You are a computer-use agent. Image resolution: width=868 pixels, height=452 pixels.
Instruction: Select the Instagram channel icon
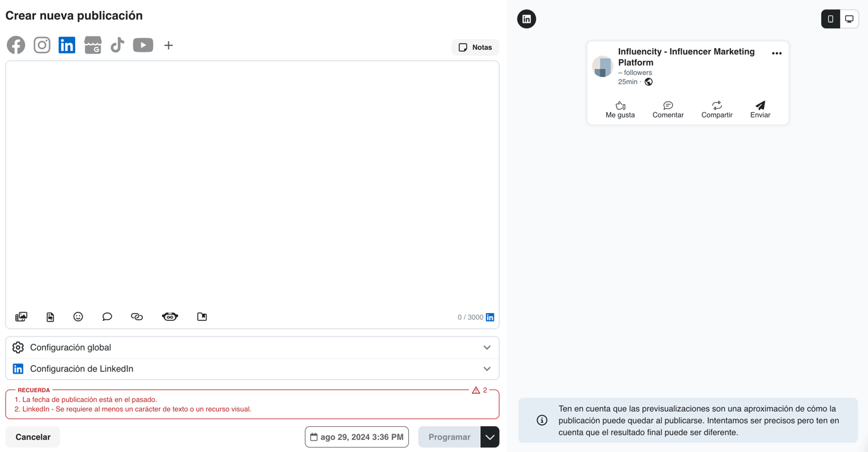point(42,45)
